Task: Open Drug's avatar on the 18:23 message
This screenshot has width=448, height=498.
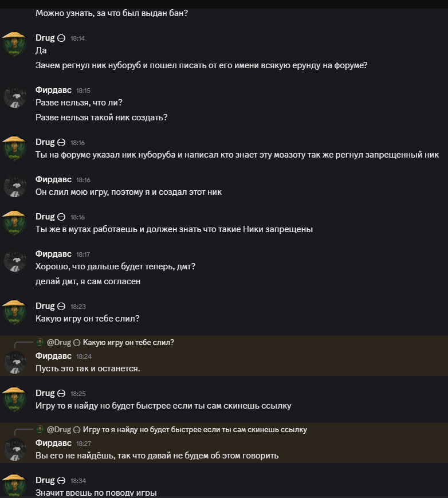Action: 15,312
